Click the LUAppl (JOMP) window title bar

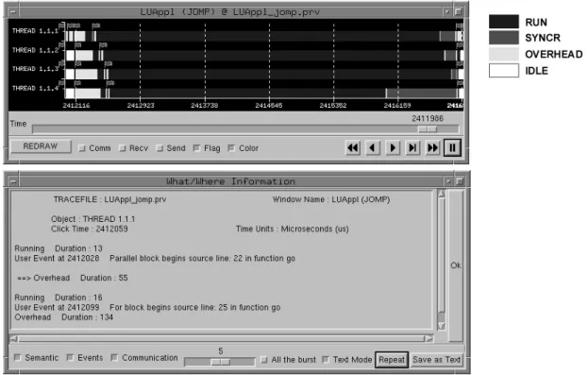click(x=230, y=12)
